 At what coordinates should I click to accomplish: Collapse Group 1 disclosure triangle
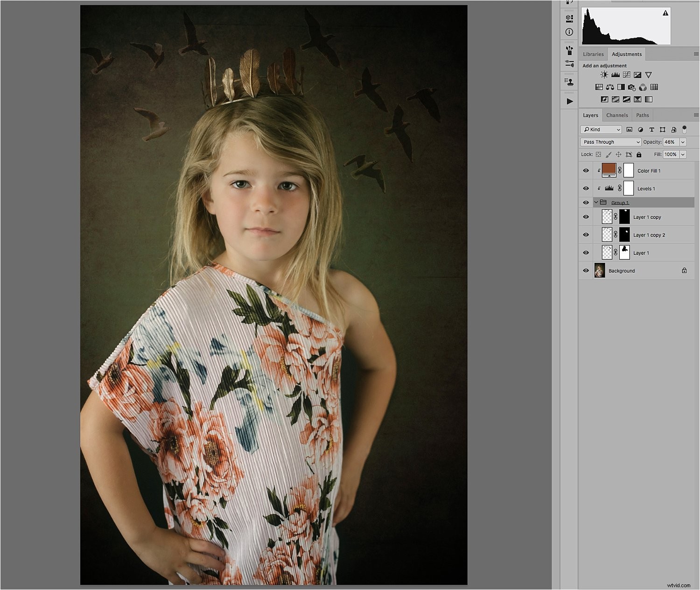[595, 203]
